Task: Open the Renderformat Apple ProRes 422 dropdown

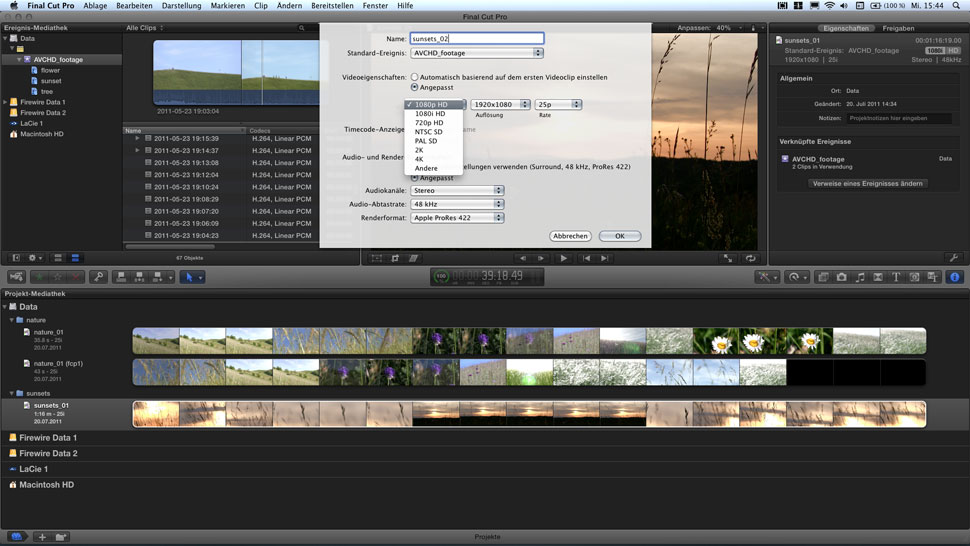Action: (x=456, y=217)
